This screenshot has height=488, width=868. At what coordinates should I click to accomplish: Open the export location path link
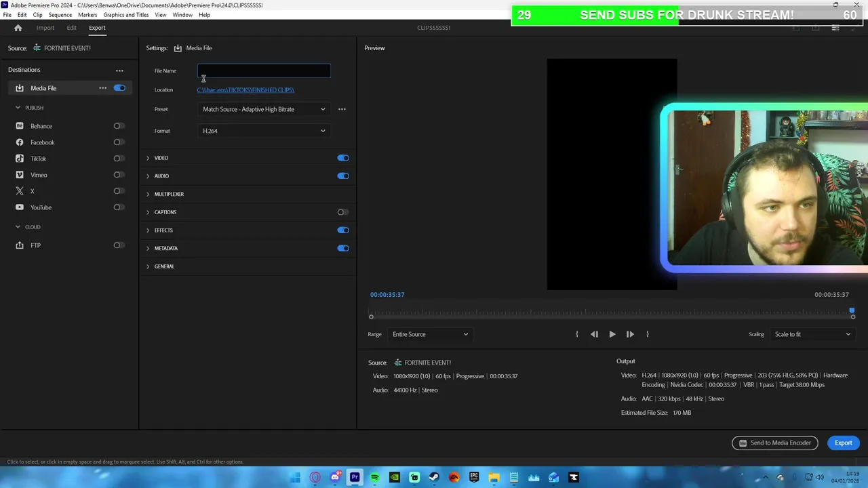tap(245, 90)
